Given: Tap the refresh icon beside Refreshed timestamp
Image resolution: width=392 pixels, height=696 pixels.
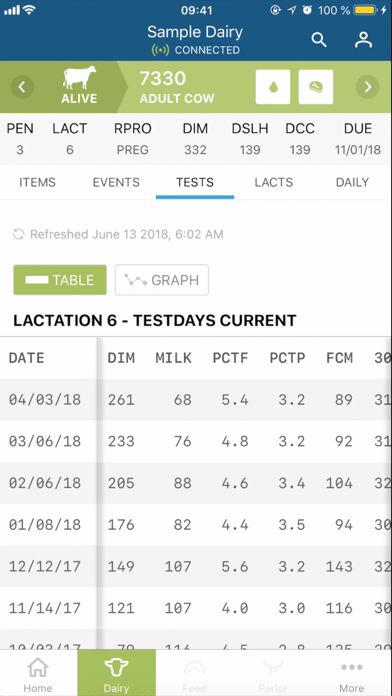Looking at the screenshot, I should (18, 234).
